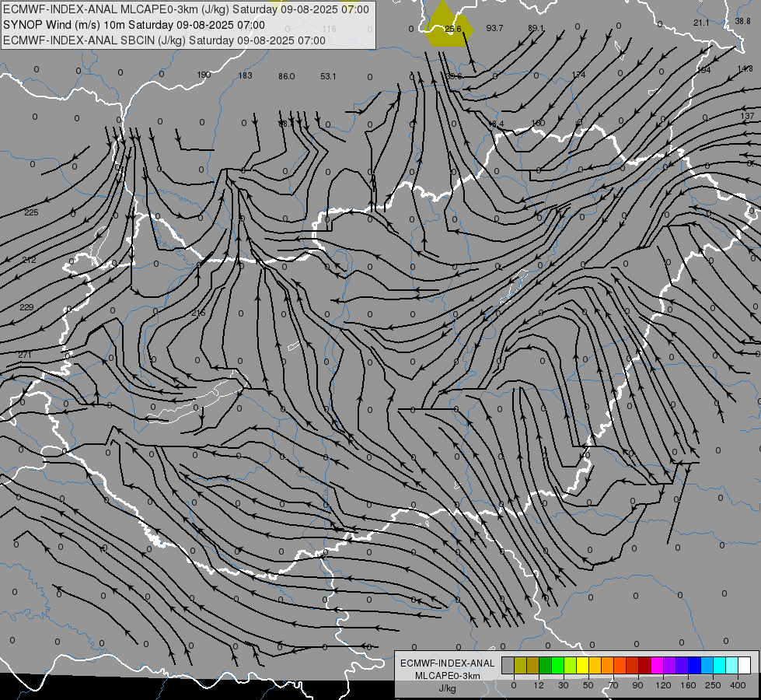The height and width of the screenshot is (700, 761).
Task: Click the pure yellow legend swatch
Action: pyautogui.click(x=582, y=666)
